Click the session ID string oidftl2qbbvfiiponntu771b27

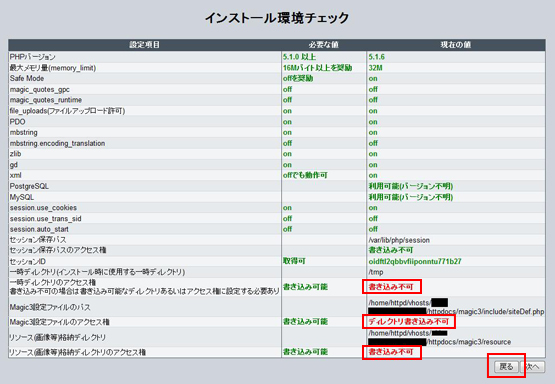(415, 262)
